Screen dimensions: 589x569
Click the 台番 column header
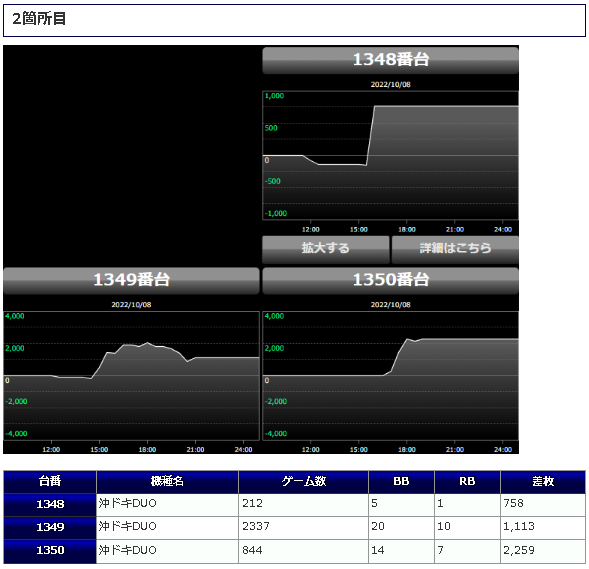point(50,481)
